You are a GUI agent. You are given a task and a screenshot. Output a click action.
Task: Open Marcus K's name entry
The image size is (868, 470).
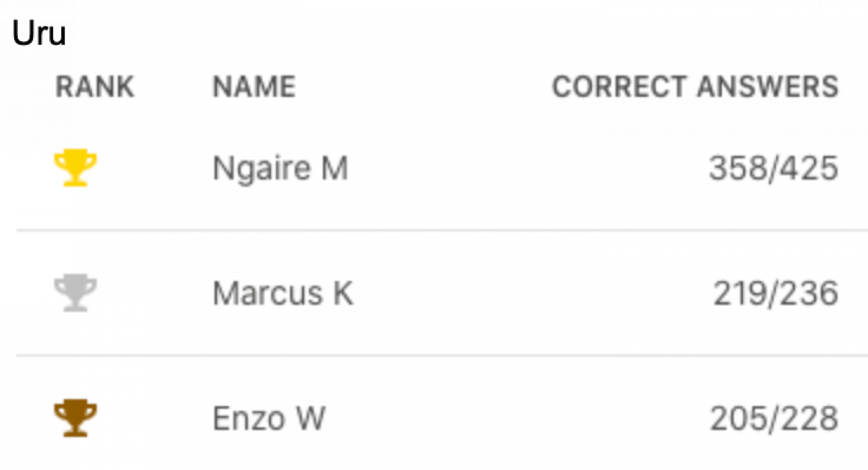click(x=283, y=293)
